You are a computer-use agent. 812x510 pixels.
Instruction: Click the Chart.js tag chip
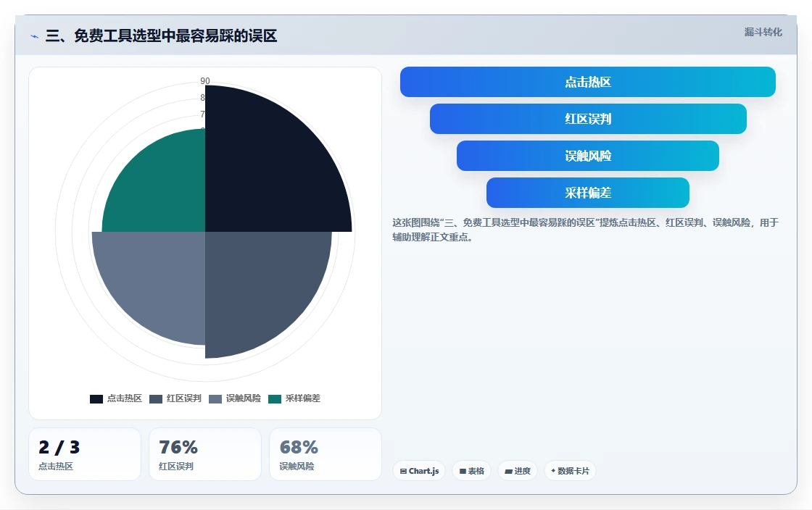tap(419, 471)
